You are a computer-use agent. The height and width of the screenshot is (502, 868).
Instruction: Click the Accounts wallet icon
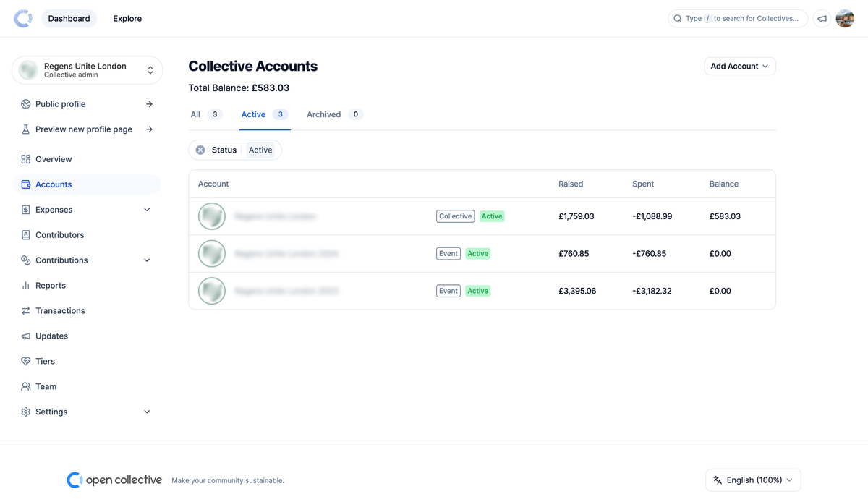(26, 184)
